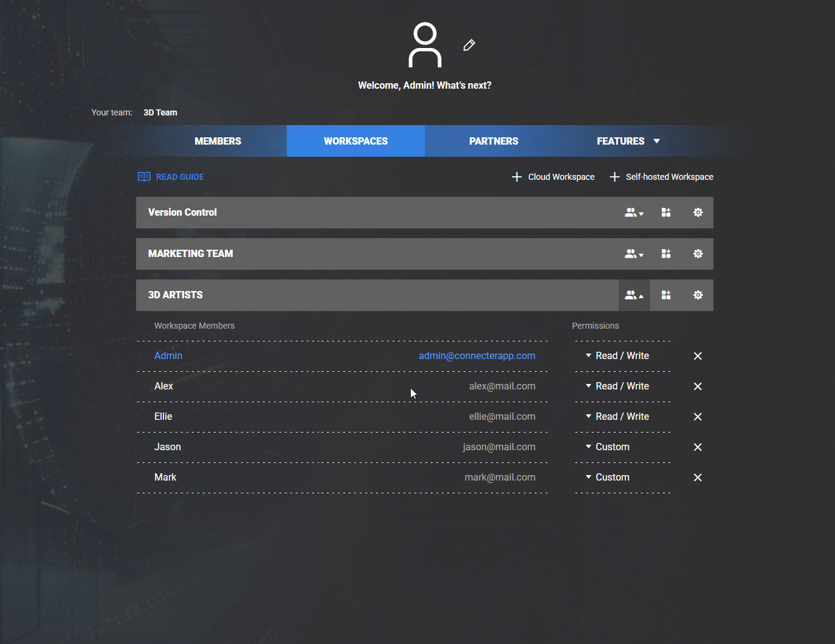
Task: Open Mark's Custom permission dropdown
Action: 608,478
